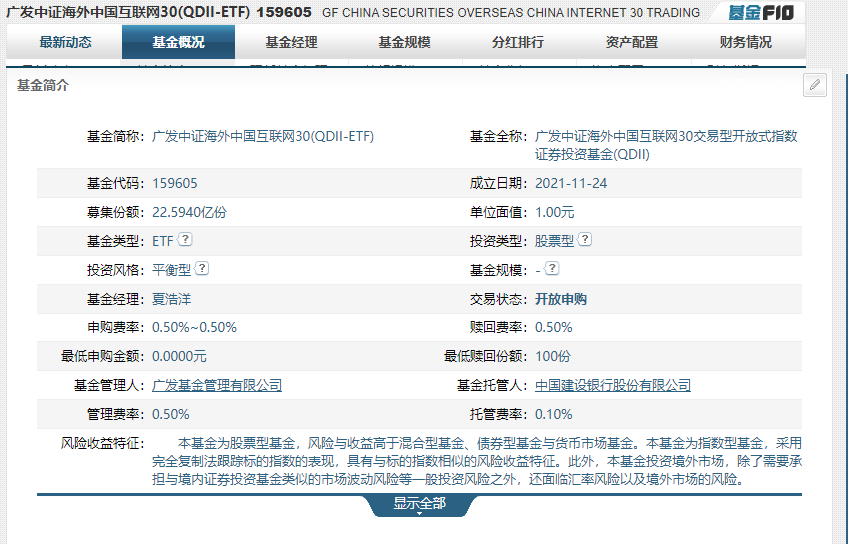Click the 基金F10 logo
The height and width of the screenshot is (544, 848).
(761, 12)
